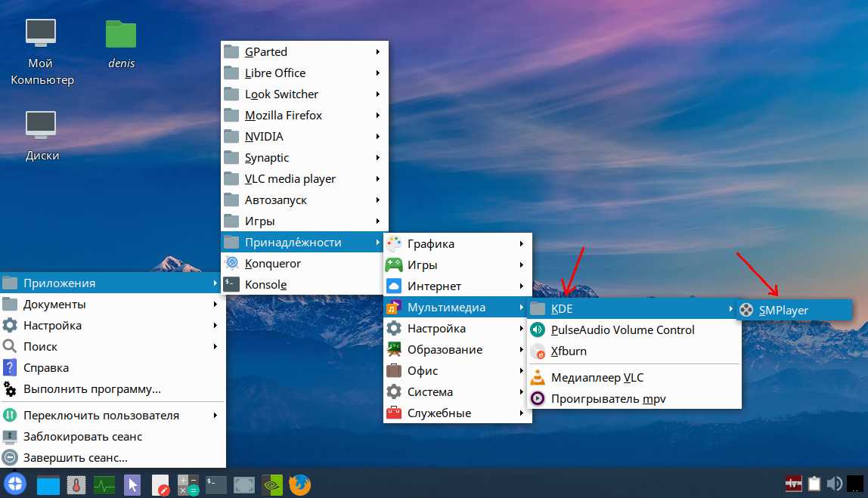The height and width of the screenshot is (498, 868).
Task: Select the Мой Компьютер desktop icon
Action: coord(42,53)
